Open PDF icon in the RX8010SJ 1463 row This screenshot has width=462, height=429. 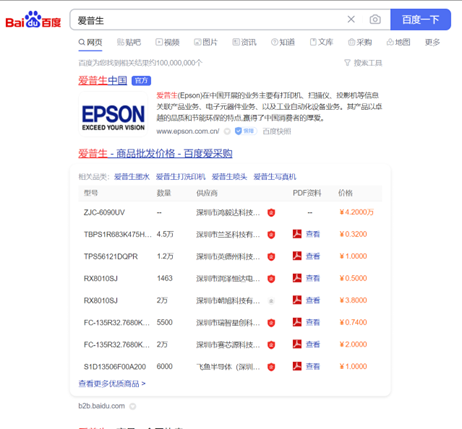pos(297,278)
